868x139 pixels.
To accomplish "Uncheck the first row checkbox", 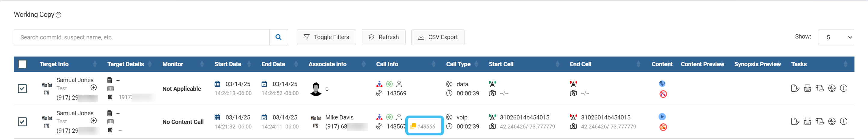I will click(x=22, y=89).
